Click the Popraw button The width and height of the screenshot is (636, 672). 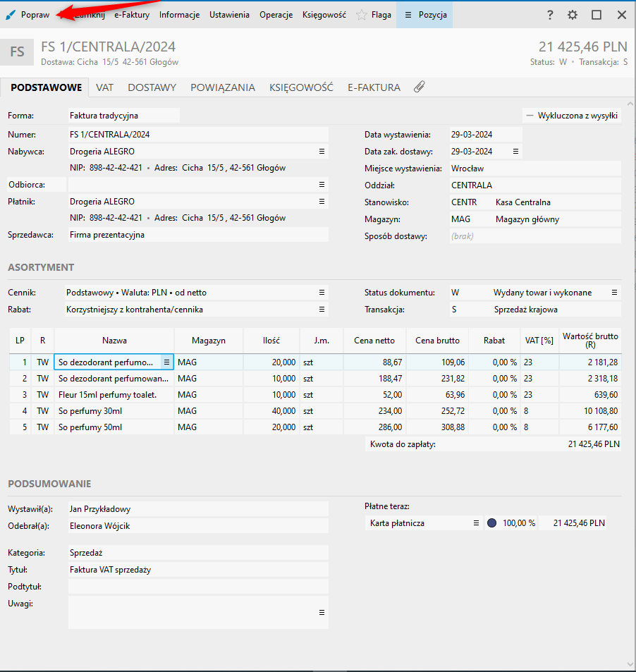[x=28, y=15]
